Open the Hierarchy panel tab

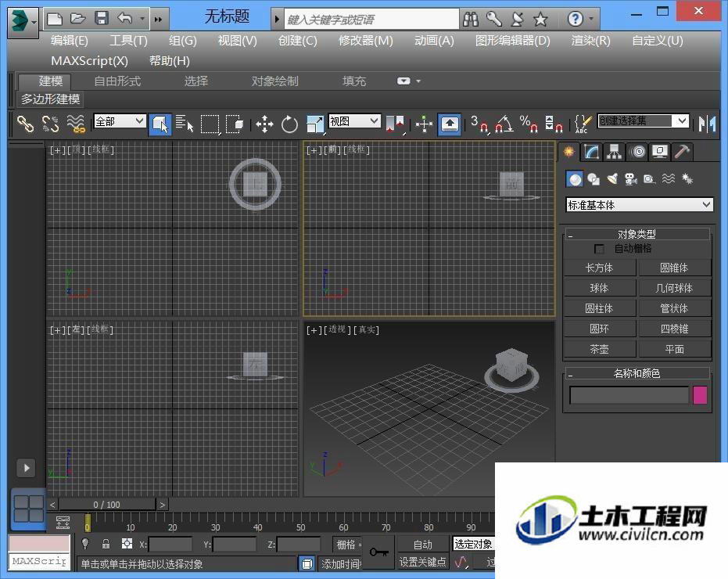click(615, 152)
